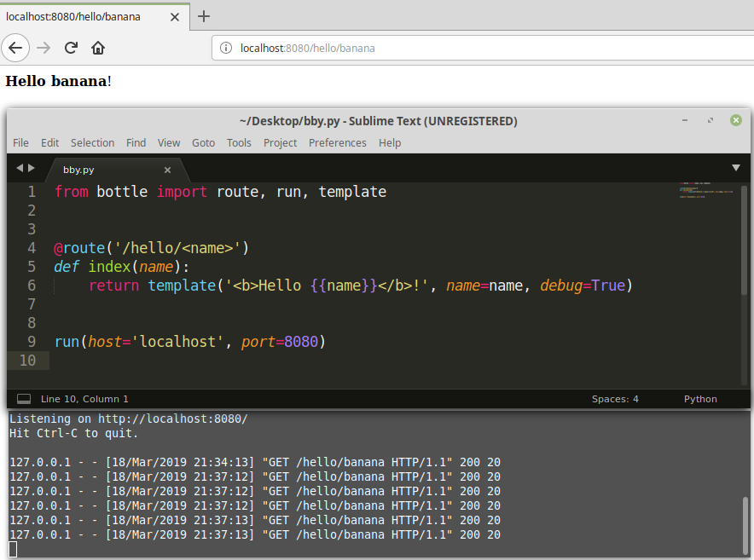
Task: Open a new browser tab
Action: pyautogui.click(x=203, y=16)
